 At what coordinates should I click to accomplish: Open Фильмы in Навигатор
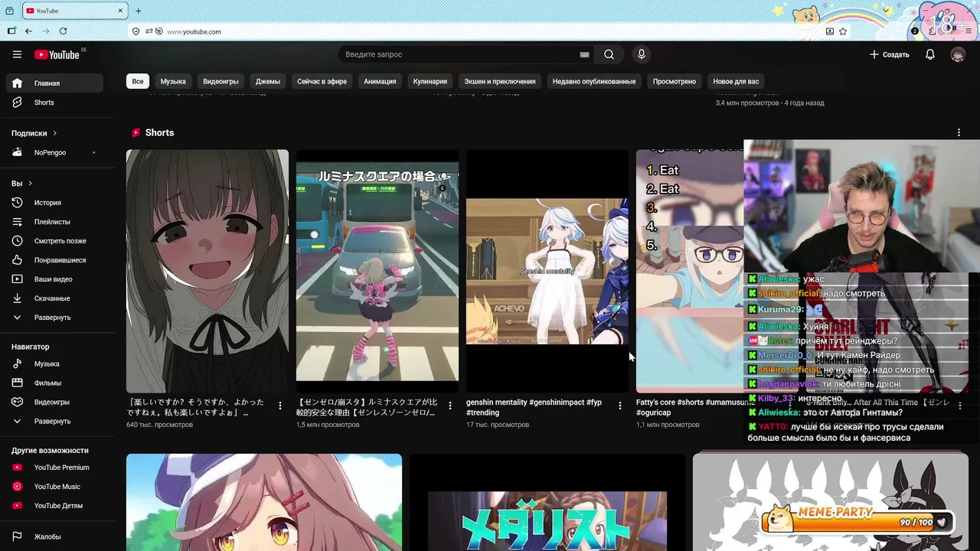point(54,383)
